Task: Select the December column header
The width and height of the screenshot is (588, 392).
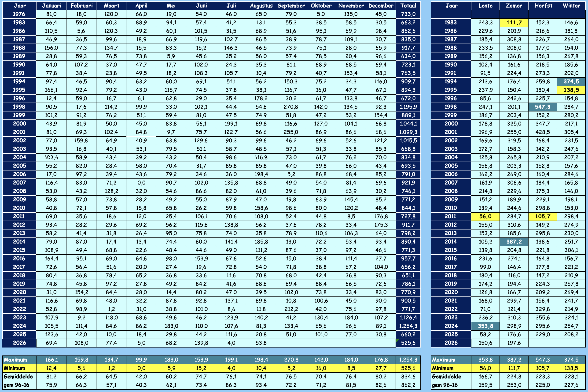Action: point(381,5)
